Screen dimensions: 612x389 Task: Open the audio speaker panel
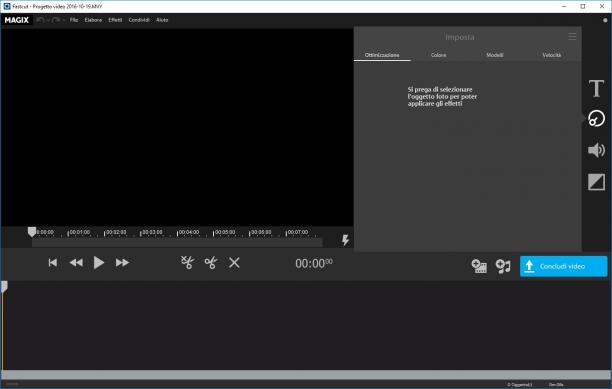596,150
